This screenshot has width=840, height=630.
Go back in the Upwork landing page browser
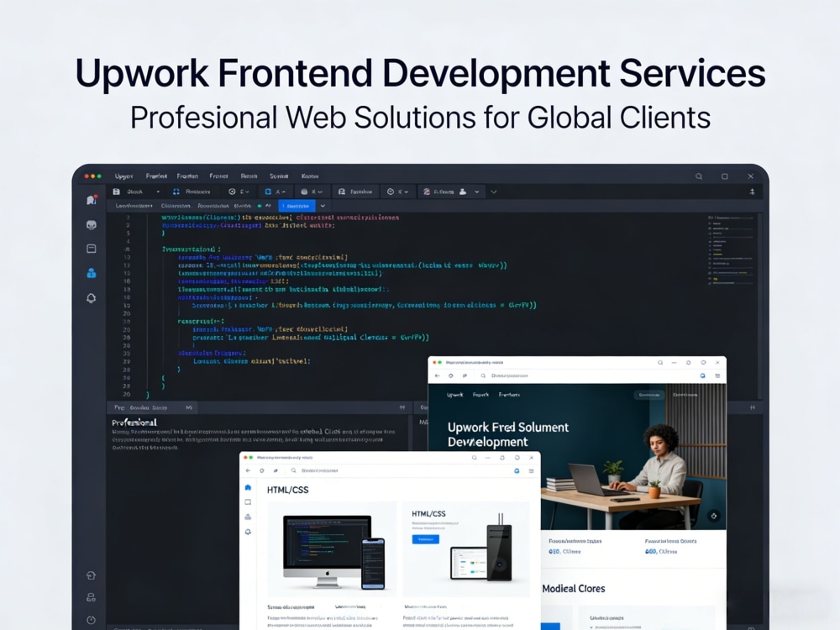pos(437,376)
